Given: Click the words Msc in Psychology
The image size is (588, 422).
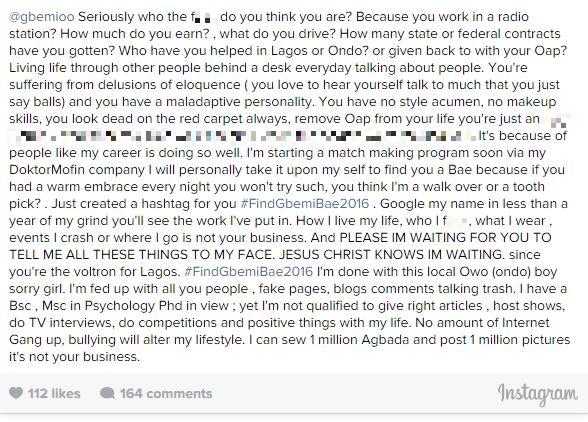Looking at the screenshot, I should point(99,306).
